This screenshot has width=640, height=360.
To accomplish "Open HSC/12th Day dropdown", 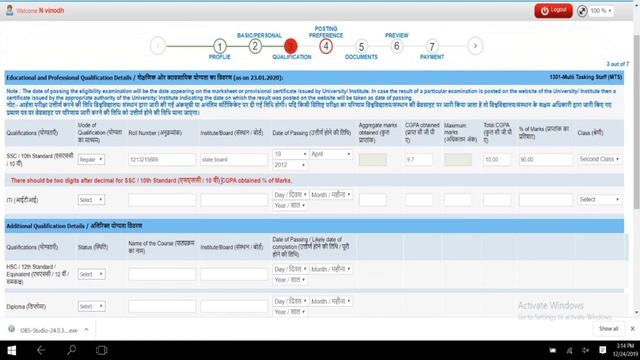I will (290, 269).
